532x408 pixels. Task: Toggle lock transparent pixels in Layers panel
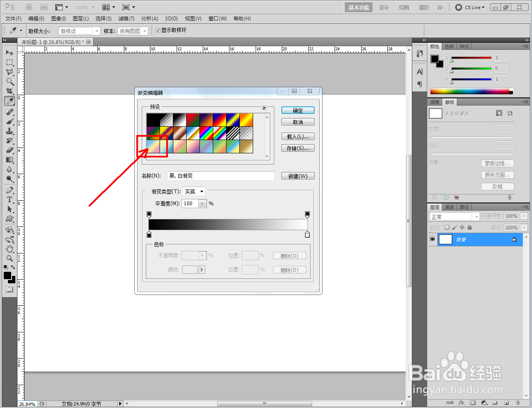tap(447, 227)
